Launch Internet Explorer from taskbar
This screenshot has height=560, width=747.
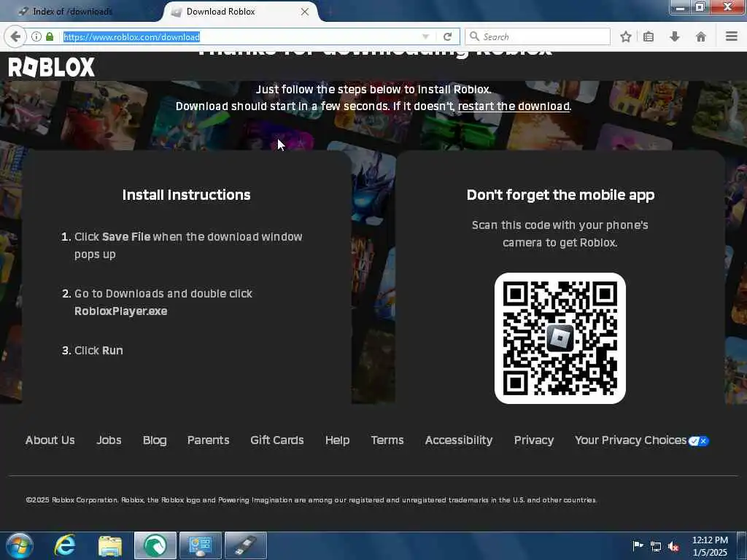pyautogui.click(x=65, y=545)
